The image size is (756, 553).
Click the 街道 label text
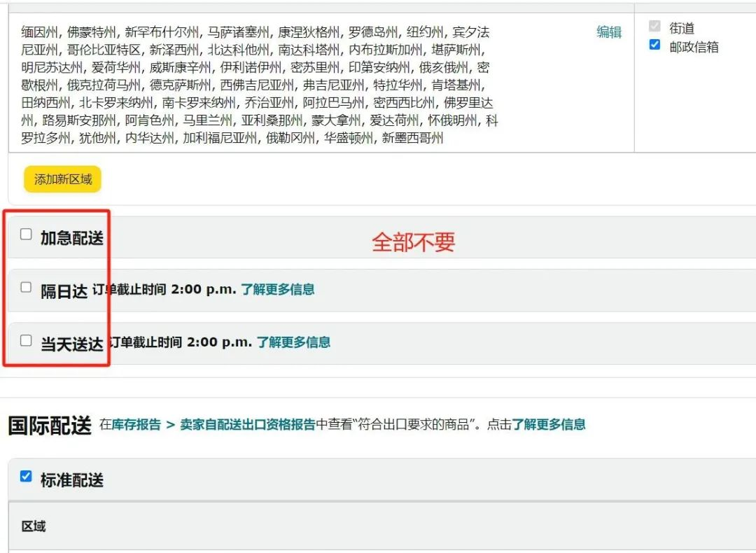pos(682,28)
